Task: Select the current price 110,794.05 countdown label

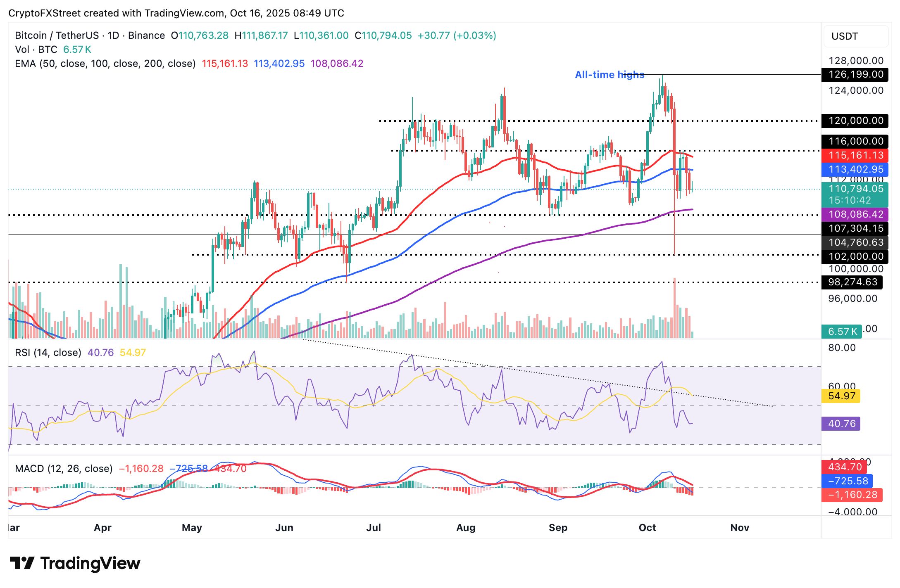Action: click(x=855, y=195)
